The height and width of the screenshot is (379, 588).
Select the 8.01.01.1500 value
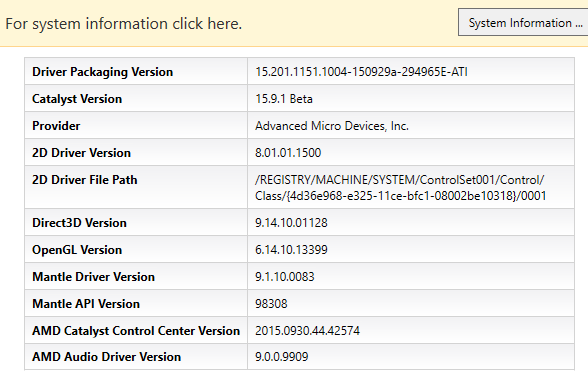pyautogui.click(x=288, y=153)
